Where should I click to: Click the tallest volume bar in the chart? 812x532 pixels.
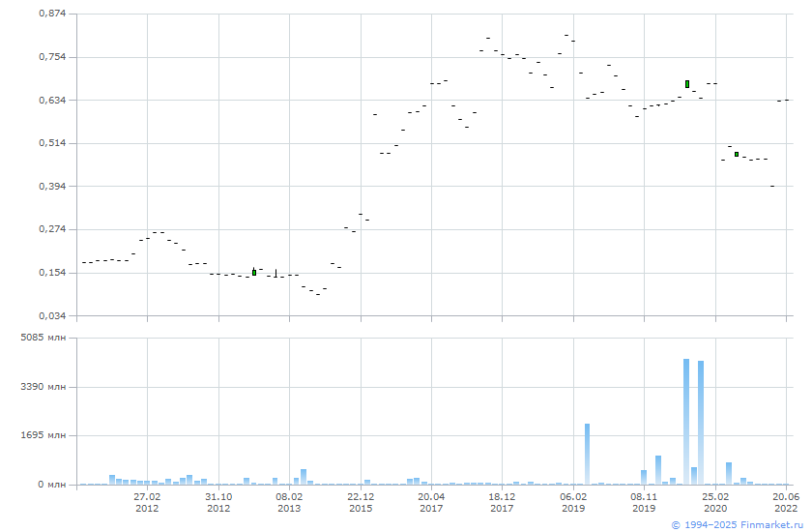[686, 422]
